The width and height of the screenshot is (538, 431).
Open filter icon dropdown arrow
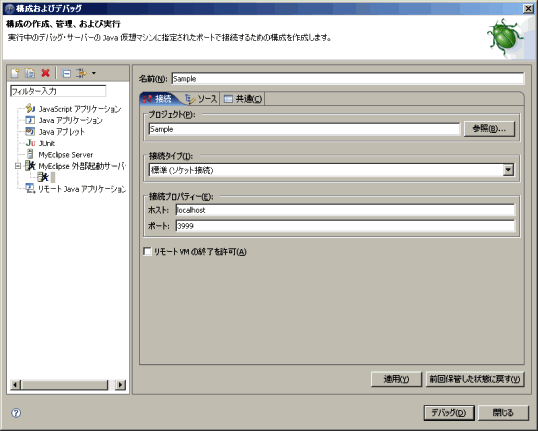94,73
